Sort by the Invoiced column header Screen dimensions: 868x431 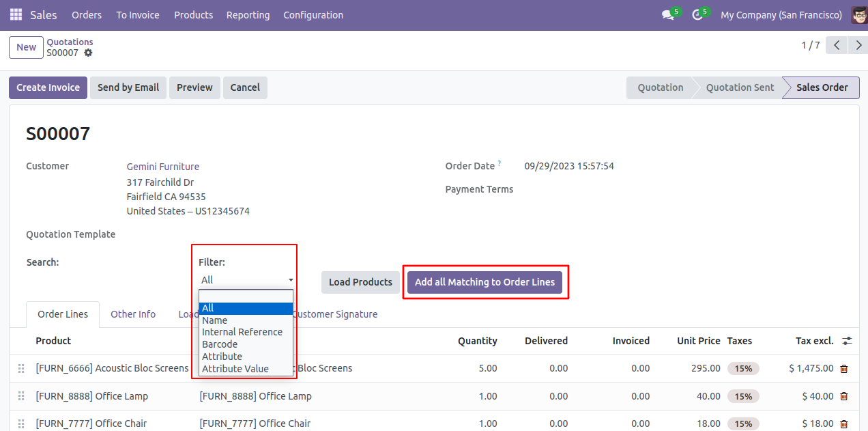pyautogui.click(x=631, y=341)
